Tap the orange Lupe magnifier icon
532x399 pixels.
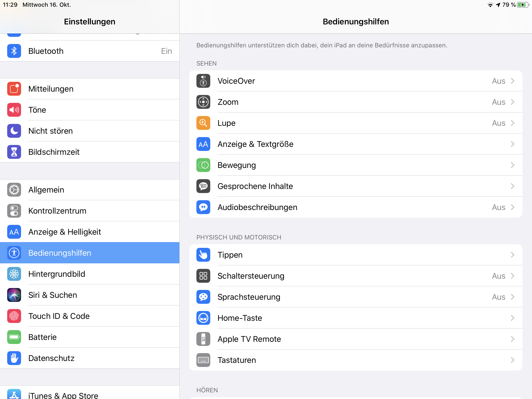tap(203, 123)
